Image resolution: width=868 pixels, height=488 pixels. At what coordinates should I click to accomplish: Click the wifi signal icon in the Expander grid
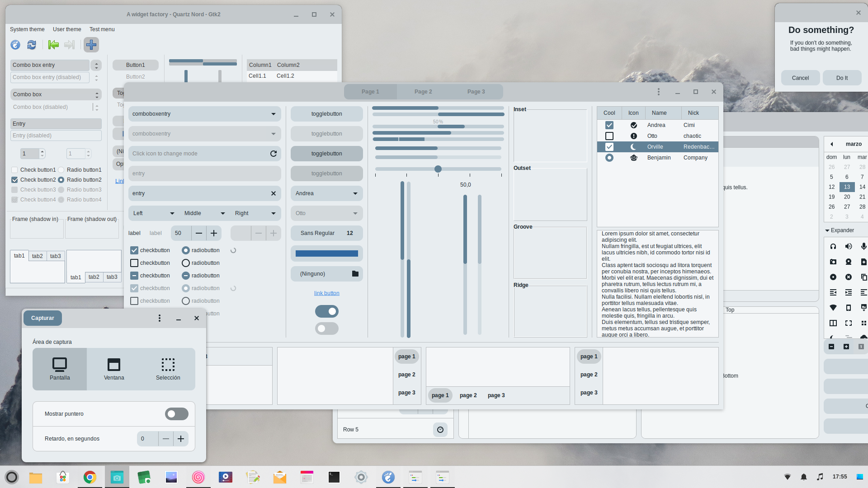(833, 308)
